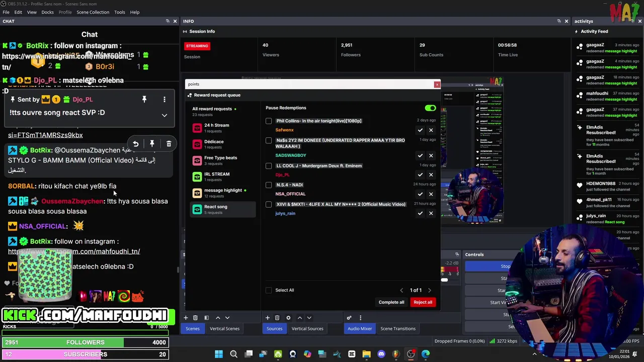Open the Docks menu
This screenshot has height=362, width=644.
click(x=47, y=12)
